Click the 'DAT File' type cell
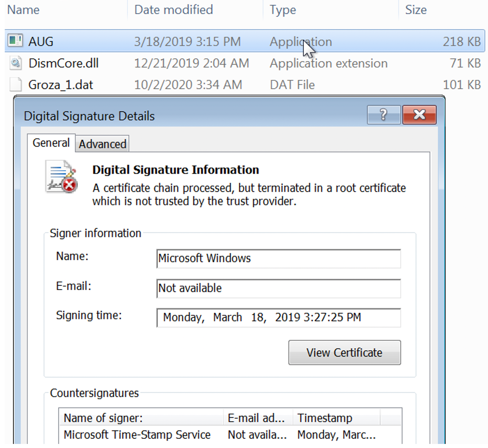The width and height of the screenshot is (488, 448). (x=292, y=85)
